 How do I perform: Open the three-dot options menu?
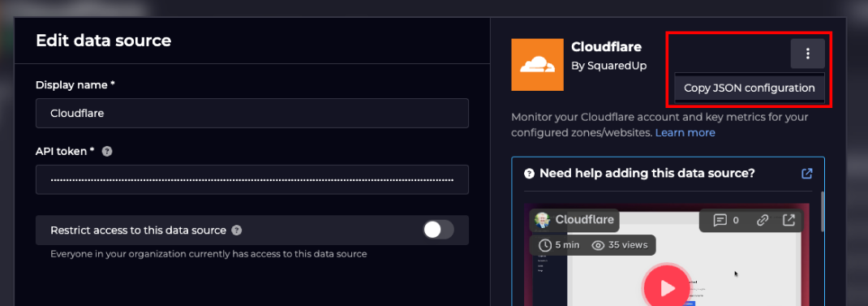(x=807, y=54)
